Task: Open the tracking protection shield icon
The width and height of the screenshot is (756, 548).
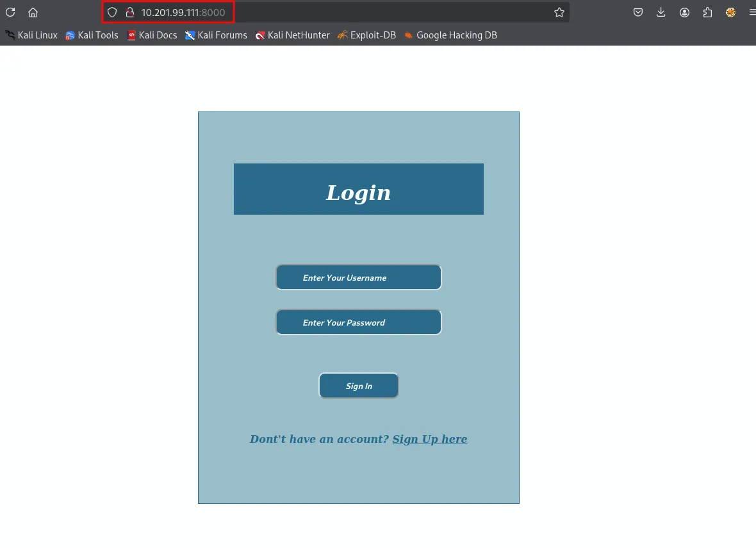Action: (112, 13)
